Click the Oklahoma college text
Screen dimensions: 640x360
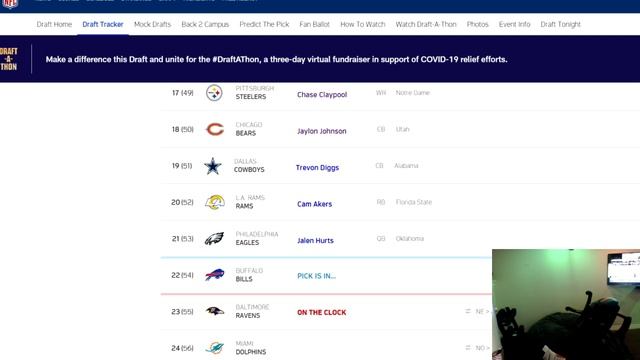coord(409,238)
